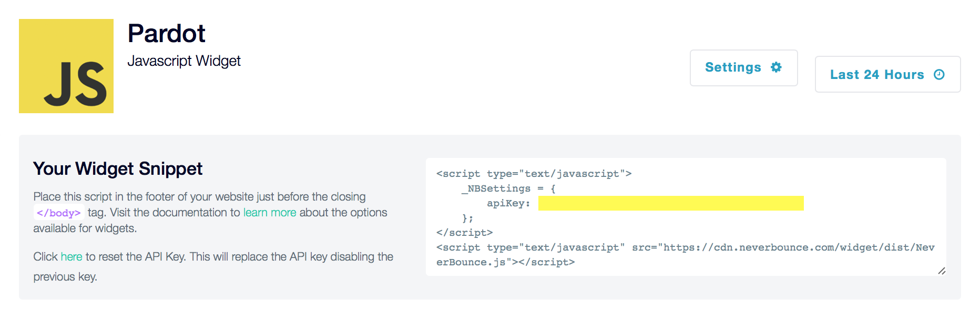This screenshot has width=980, height=318.
Task: Click the '</body>' code tag
Action: pyautogui.click(x=59, y=213)
